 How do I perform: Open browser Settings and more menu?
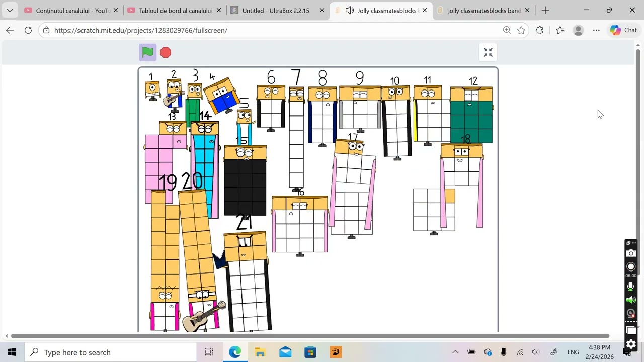pos(596,30)
